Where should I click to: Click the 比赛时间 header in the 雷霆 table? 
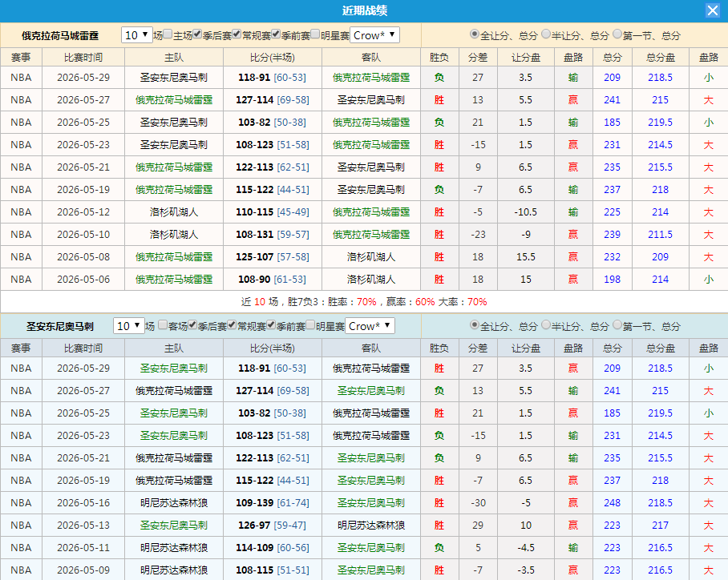tap(83, 58)
